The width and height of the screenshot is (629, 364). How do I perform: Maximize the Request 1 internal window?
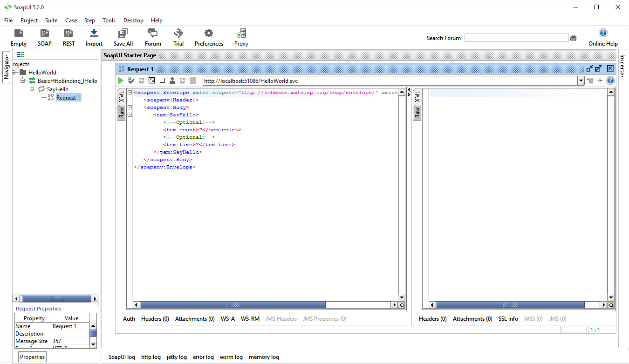(x=598, y=68)
